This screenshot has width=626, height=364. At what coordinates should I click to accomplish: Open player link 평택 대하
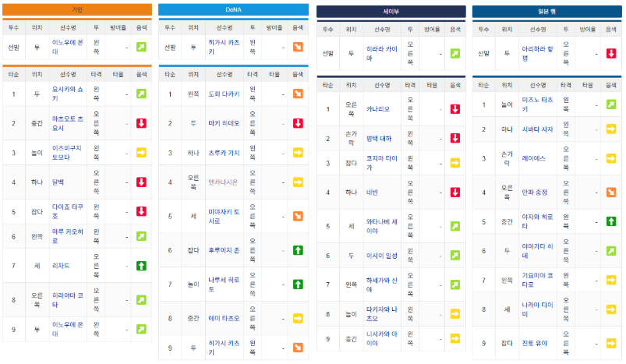[379, 139]
